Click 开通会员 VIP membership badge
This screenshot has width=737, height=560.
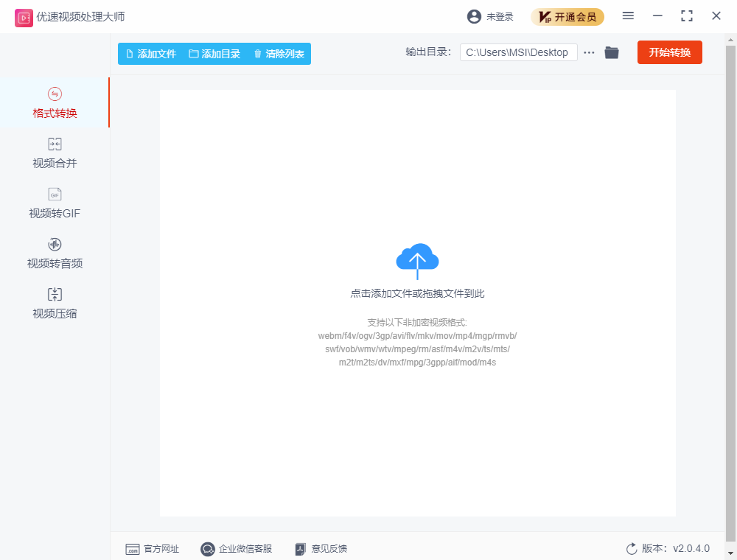567,16
